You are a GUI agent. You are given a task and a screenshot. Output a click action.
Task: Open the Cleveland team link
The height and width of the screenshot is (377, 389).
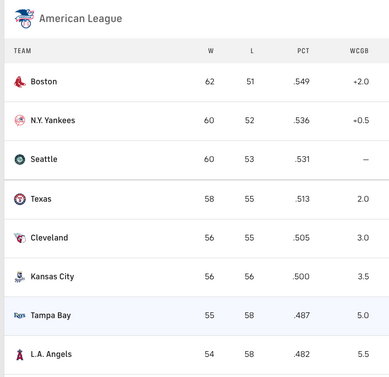[49, 238]
